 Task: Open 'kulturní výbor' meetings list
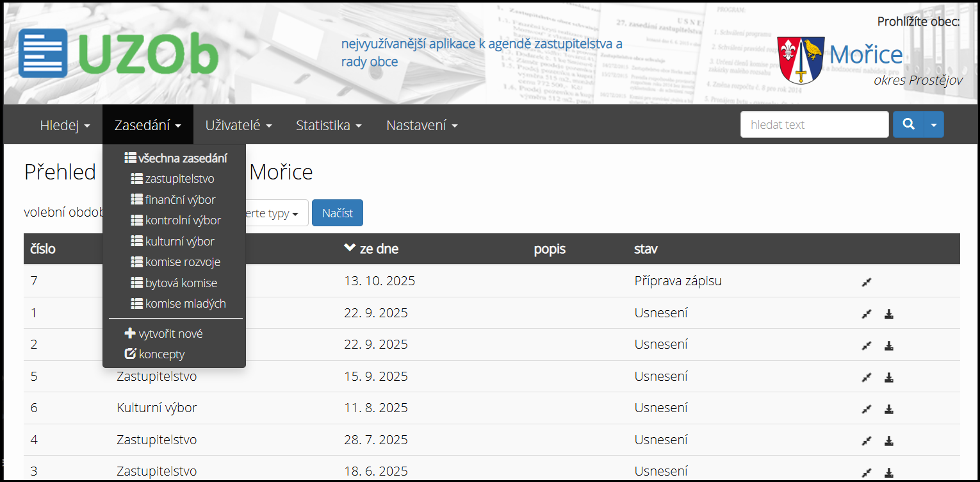click(x=174, y=241)
